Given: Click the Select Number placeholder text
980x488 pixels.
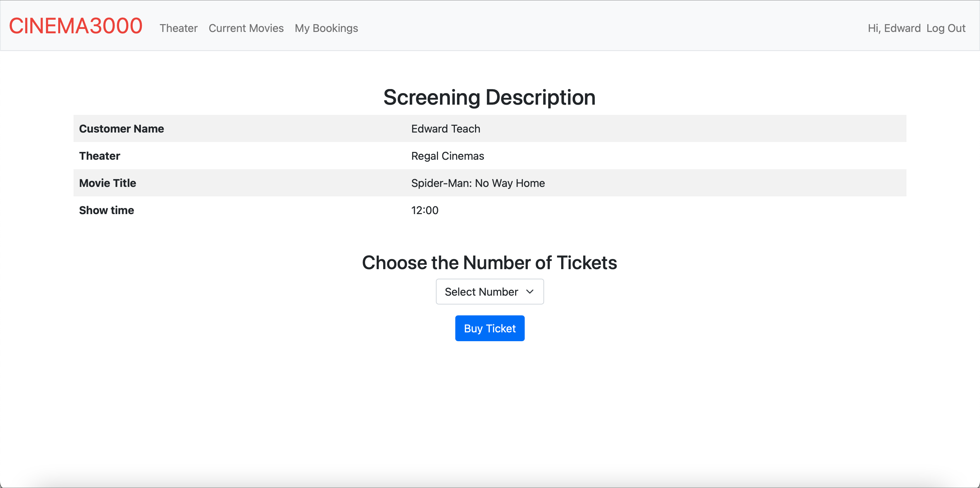Looking at the screenshot, I should click(x=481, y=292).
